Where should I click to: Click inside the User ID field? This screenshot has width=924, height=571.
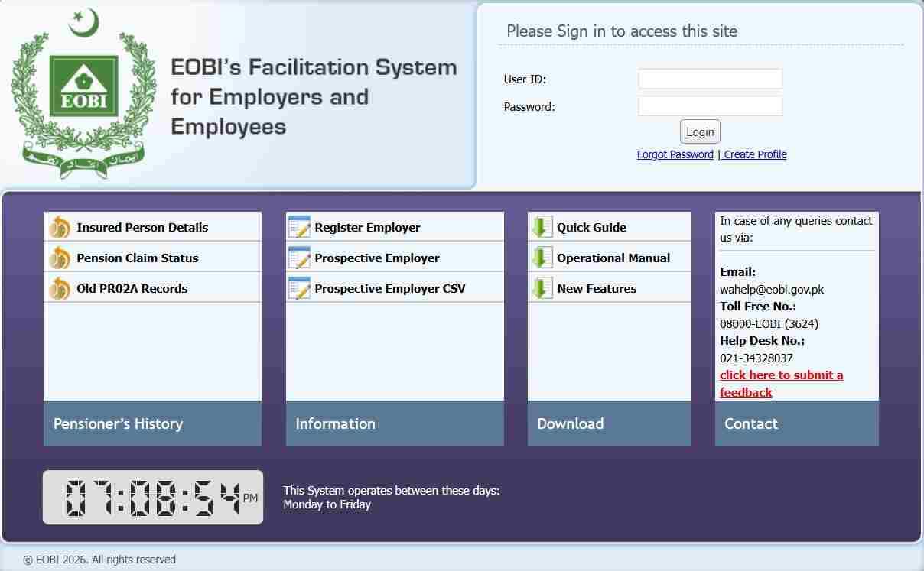coord(709,79)
